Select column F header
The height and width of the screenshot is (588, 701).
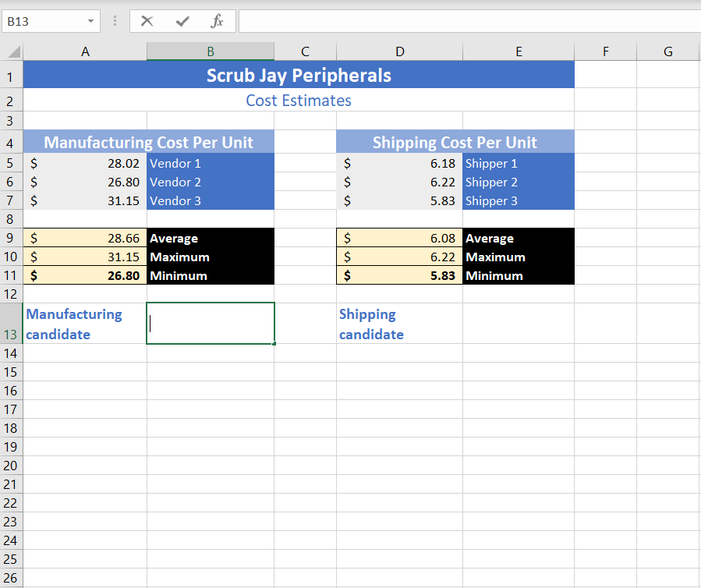(605, 51)
